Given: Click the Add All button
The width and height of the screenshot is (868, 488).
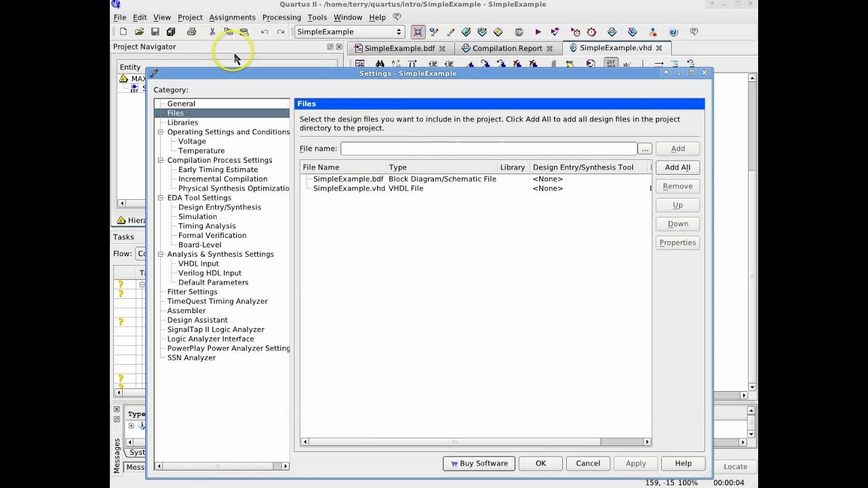Looking at the screenshot, I should [x=677, y=167].
